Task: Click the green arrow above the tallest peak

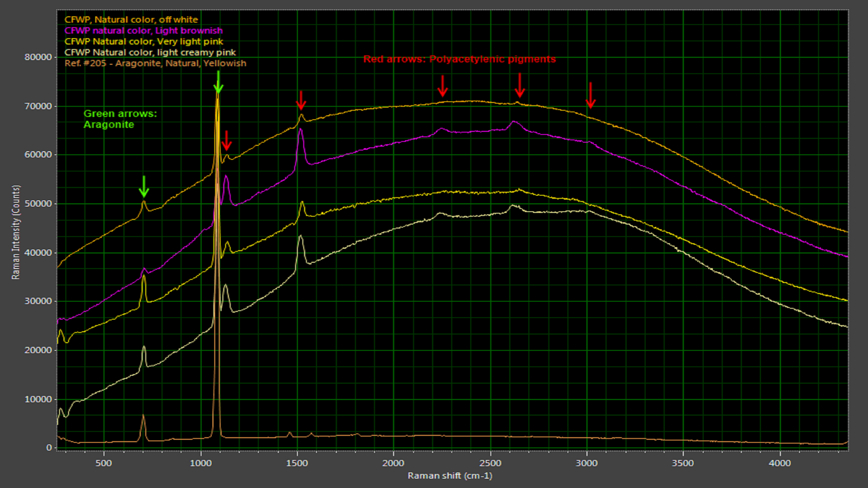Action: pos(218,83)
